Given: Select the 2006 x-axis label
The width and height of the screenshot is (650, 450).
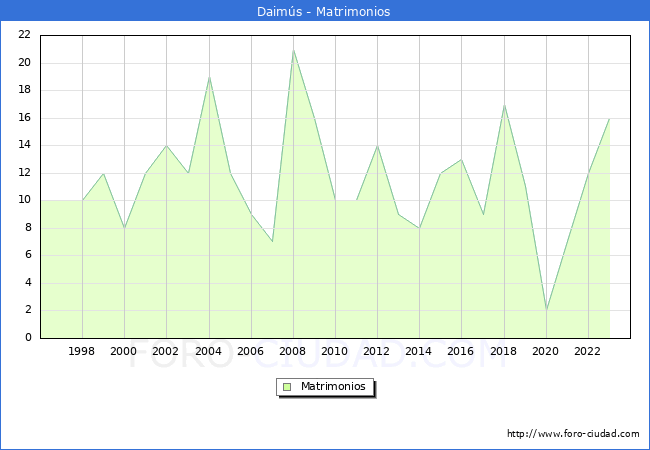Looking at the screenshot, I should pos(251,351).
